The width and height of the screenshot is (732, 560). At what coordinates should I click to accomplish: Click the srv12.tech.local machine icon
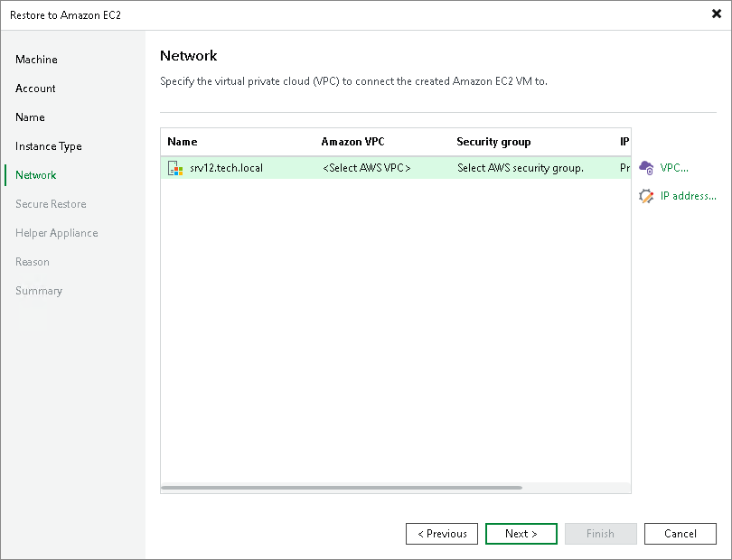pos(175,167)
